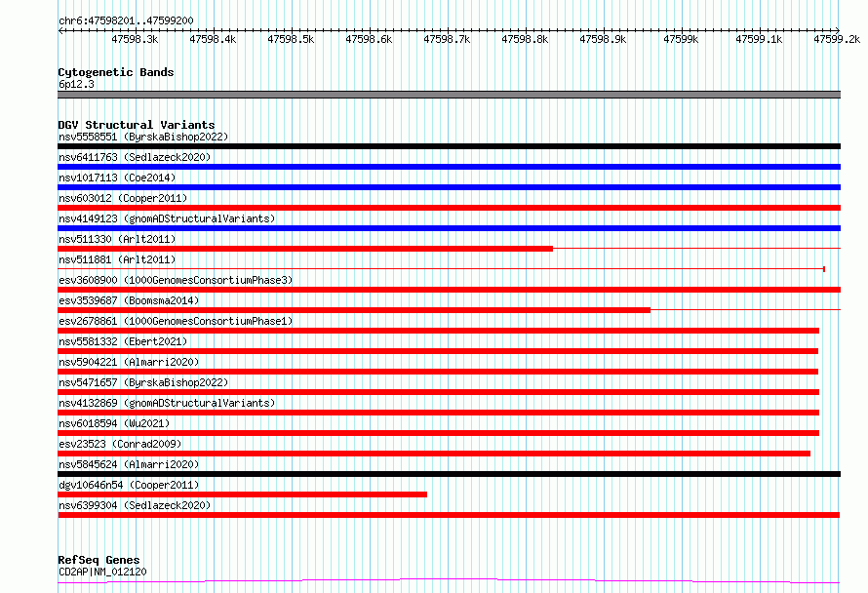The height and width of the screenshot is (593, 868).
Task: Select the magenta CD2AP gene track line
Action: coord(449,581)
